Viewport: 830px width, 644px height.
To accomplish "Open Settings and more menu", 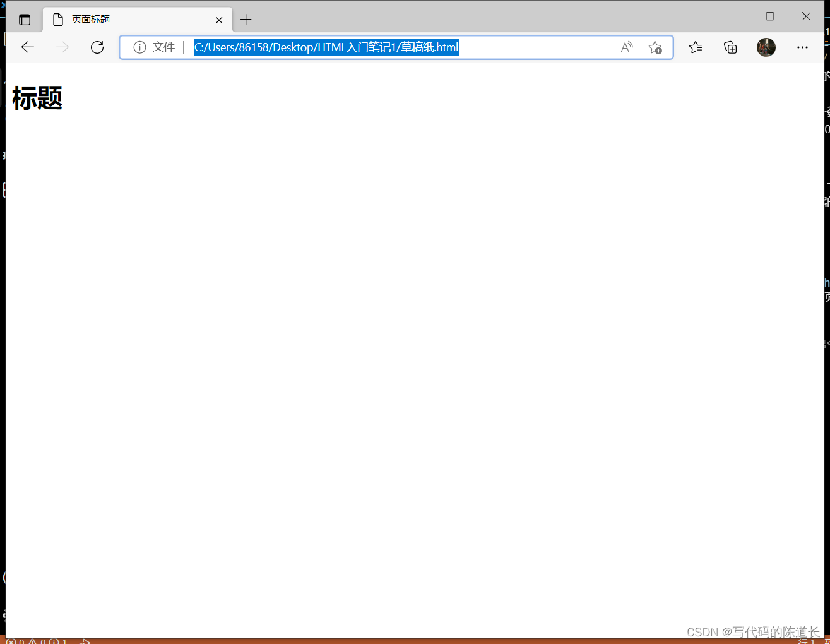I will click(x=802, y=47).
